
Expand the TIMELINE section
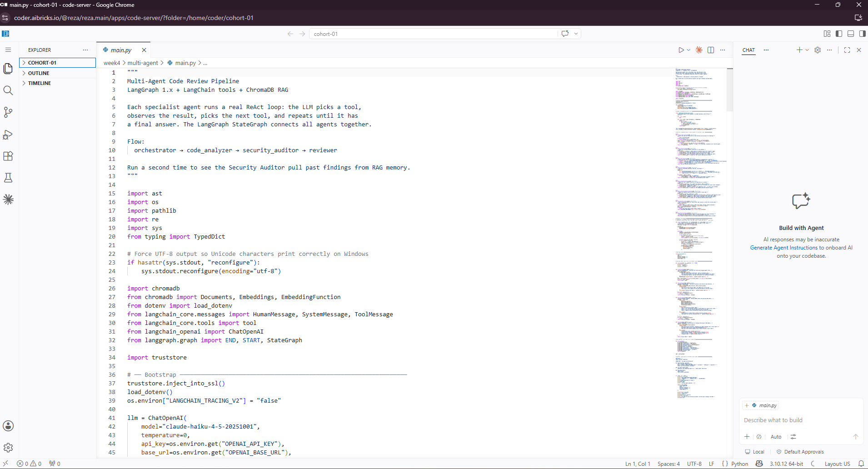pyautogui.click(x=57, y=83)
